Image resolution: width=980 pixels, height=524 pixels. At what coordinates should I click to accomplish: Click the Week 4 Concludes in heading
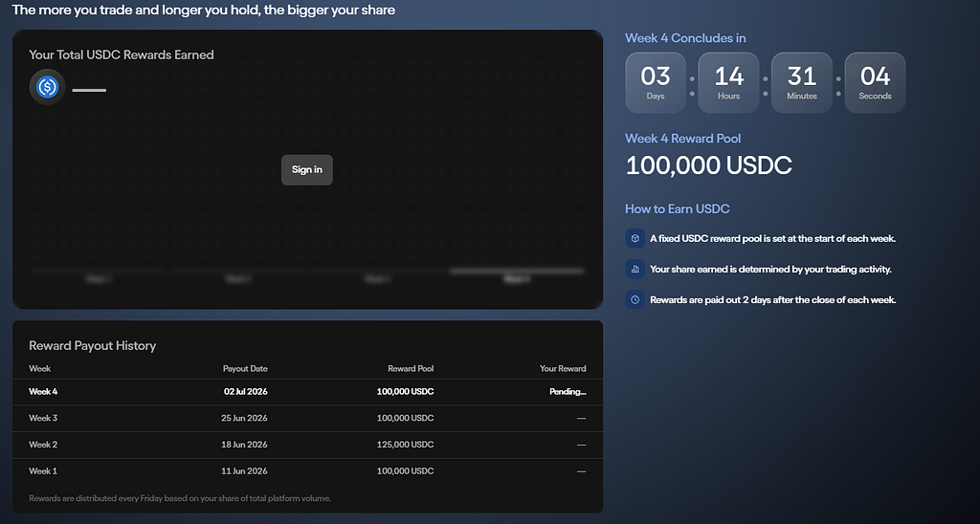pyautogui.click(x=685, y=38)
